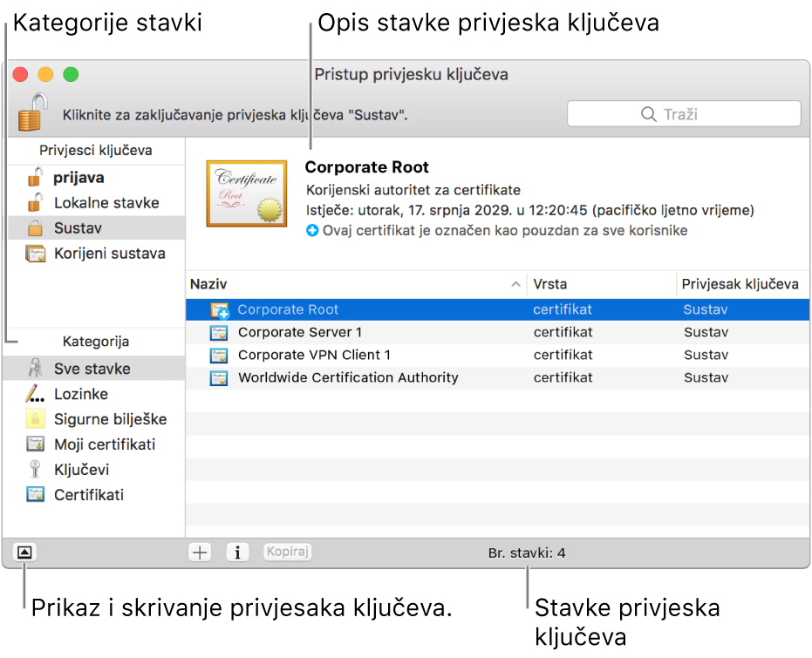Click the magnifier icon in search field
This screenshot has width=812, height=658.
click(x=648, y=114)
